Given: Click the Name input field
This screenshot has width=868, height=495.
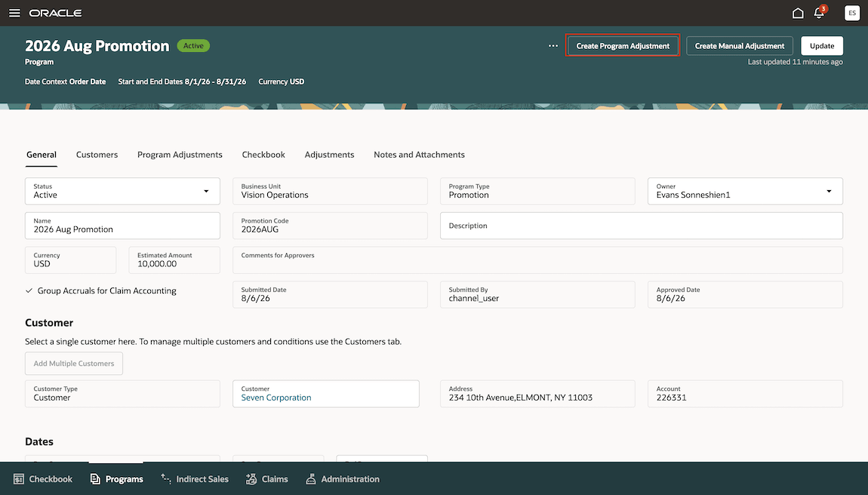Looking at the screenshot, I should point(122,226).
